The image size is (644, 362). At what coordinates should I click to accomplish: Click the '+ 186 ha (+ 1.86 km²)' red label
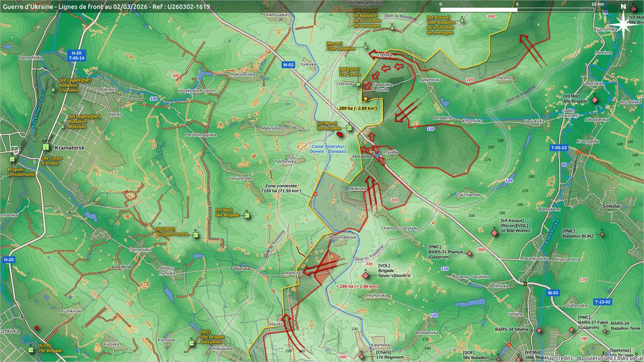click(x=358, y=286)
